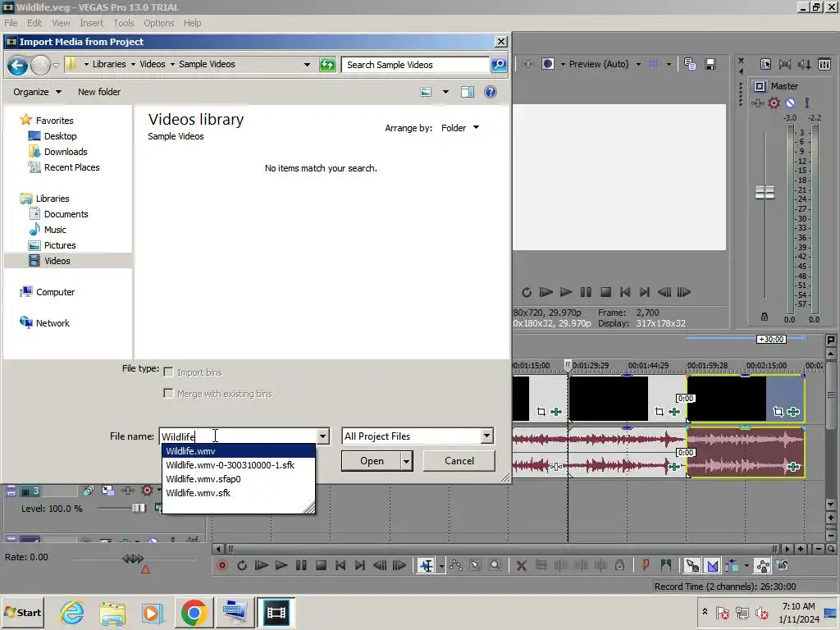Open the change-view options arrow in dialog toolbar

point(445,92)
